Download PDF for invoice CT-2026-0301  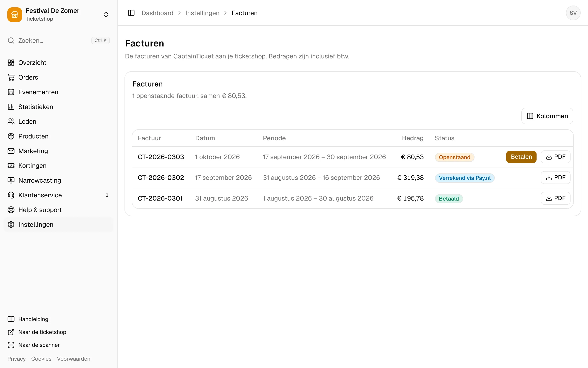(555, 198)
